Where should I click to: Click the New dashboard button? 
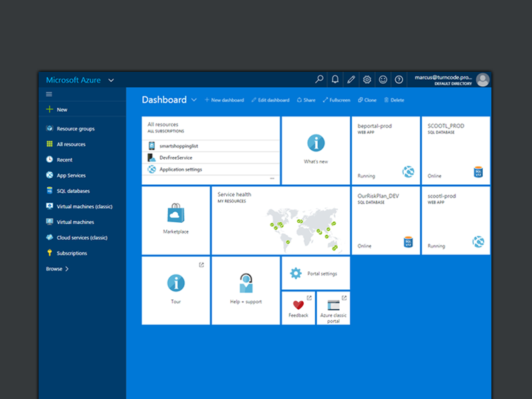[224, 100]
